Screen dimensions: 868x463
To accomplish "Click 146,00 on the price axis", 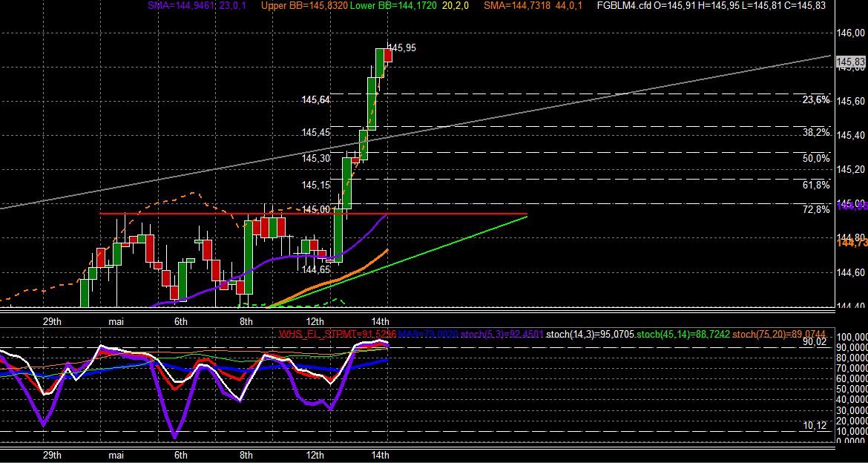I will (852, 33).
